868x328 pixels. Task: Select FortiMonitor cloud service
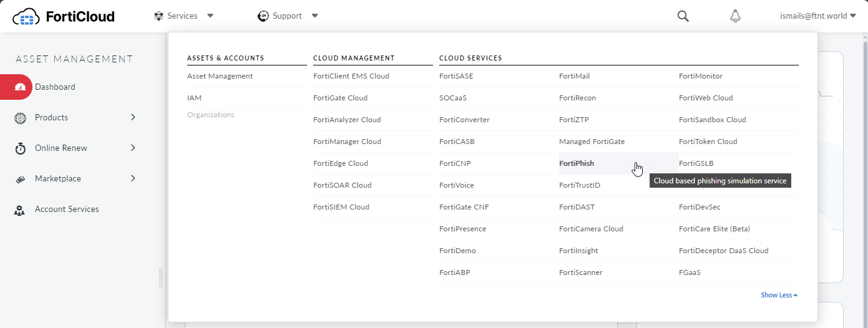point(701,76)
